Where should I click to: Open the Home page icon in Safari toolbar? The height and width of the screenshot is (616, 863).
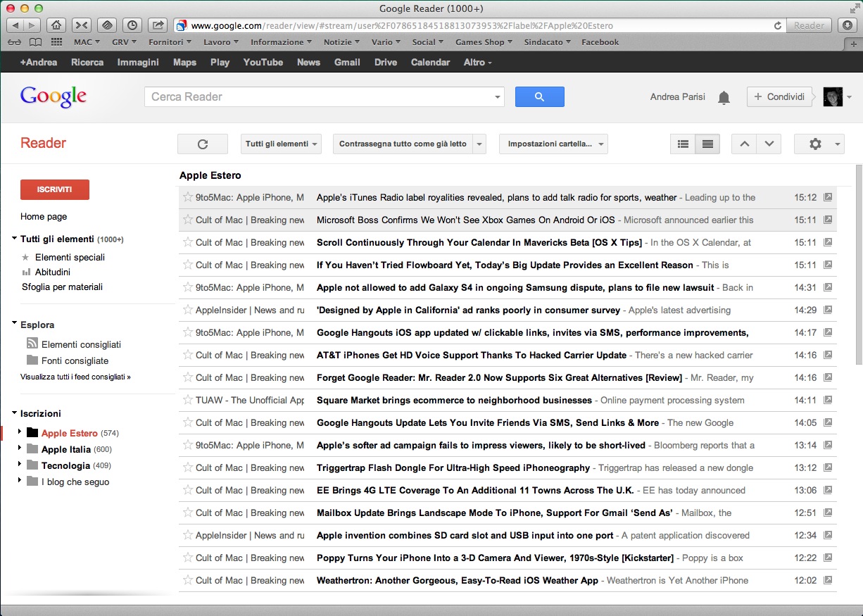[57, 25]
